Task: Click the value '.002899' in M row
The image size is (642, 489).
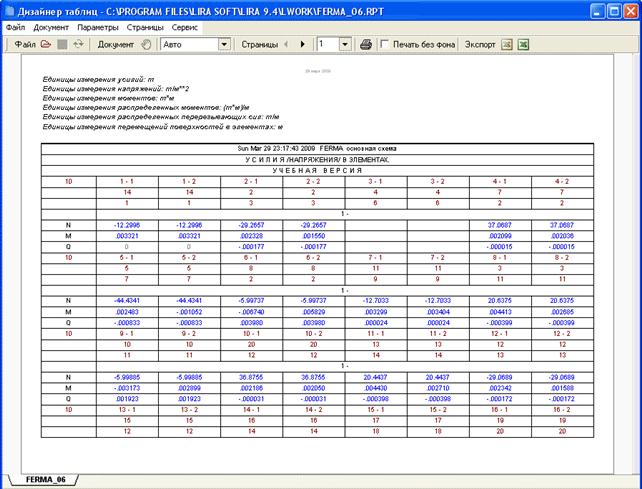Action: point(189,388)
